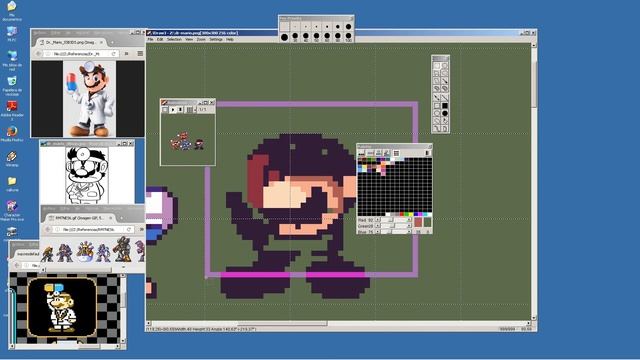Click the Dr Mario 3D render image

89,99
